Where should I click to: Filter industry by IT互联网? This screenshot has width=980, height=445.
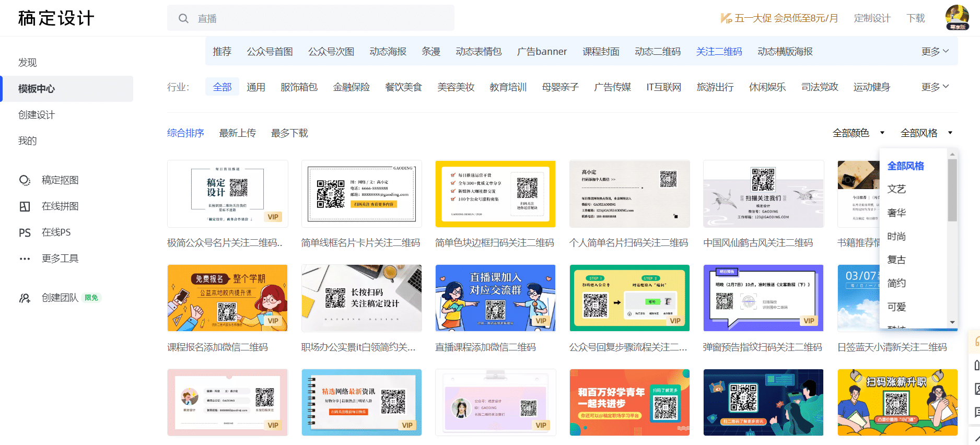pyautogui.click(x=663, y=87)
